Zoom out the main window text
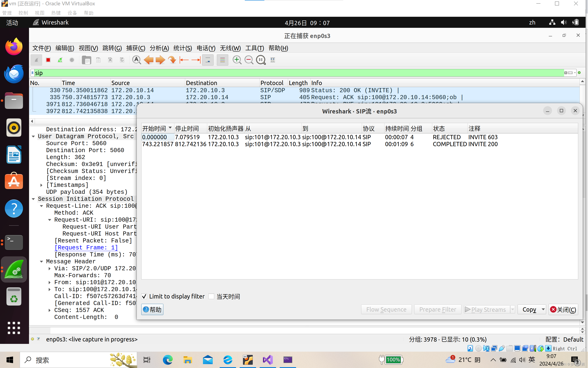 (x=249, y=60)
